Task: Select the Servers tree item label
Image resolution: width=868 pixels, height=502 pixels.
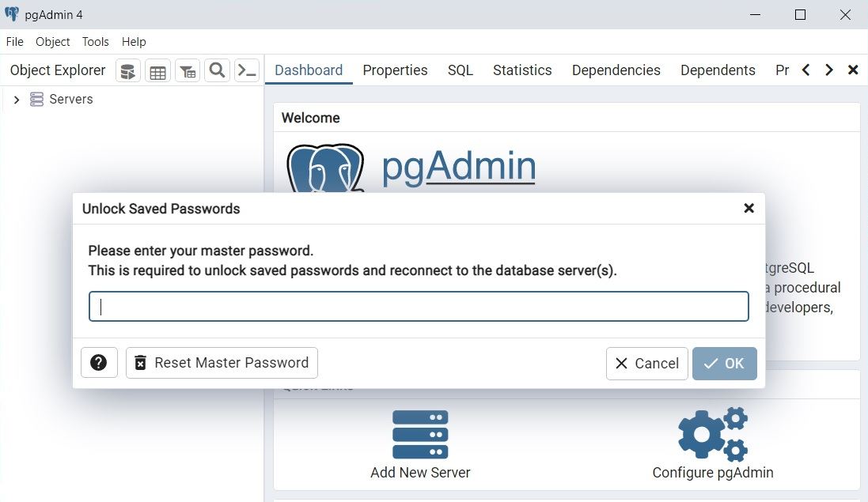Action: (x=71, y=100)
